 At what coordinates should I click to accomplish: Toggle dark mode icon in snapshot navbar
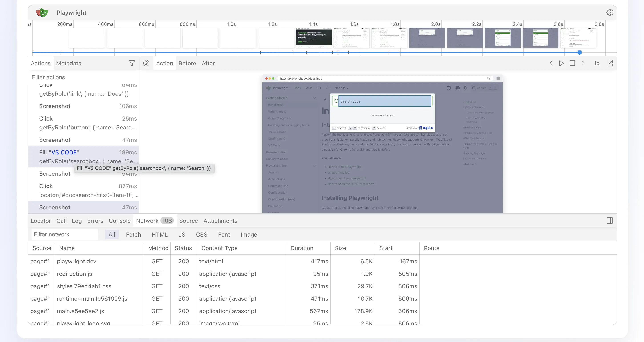(465, 88)
